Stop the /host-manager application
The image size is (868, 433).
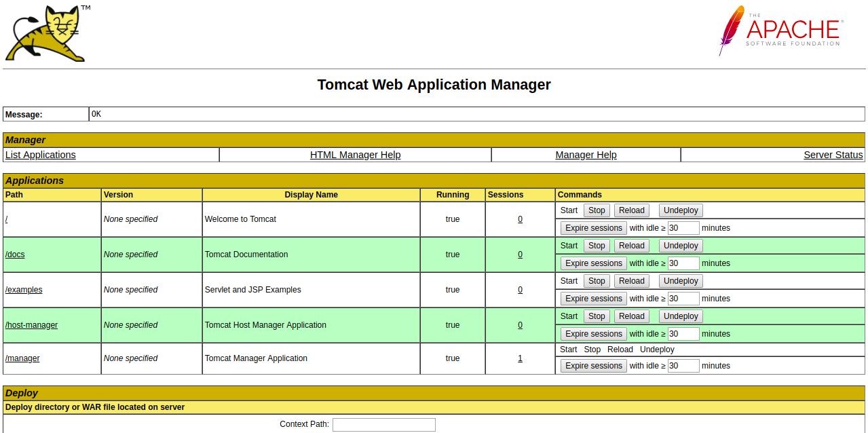point(597,316)
